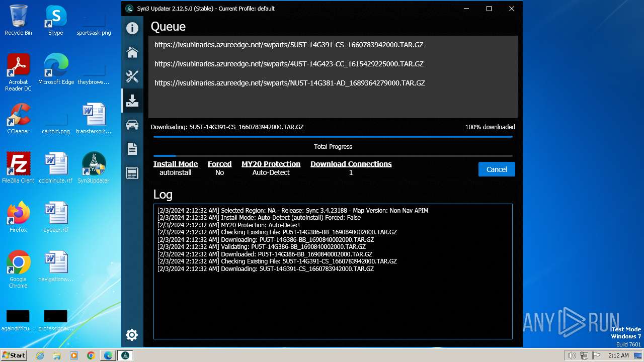Open the Settings gear icon
Screen dimensions: 644x362
point(132,335)
